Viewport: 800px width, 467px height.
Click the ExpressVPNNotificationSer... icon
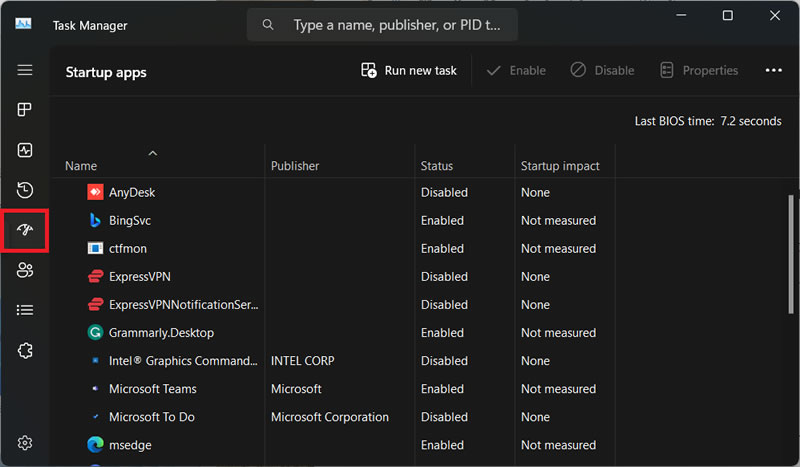pyautogui.click(x=95, y=305)
